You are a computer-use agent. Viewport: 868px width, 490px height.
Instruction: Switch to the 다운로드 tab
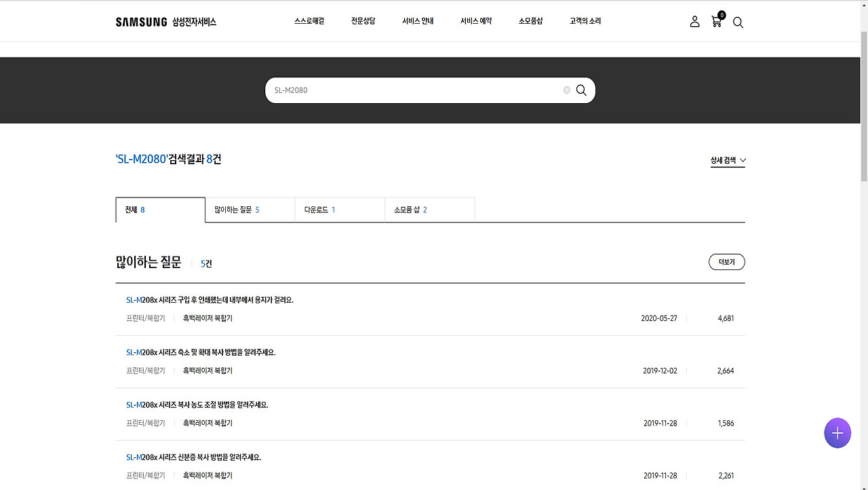[339, 210]
